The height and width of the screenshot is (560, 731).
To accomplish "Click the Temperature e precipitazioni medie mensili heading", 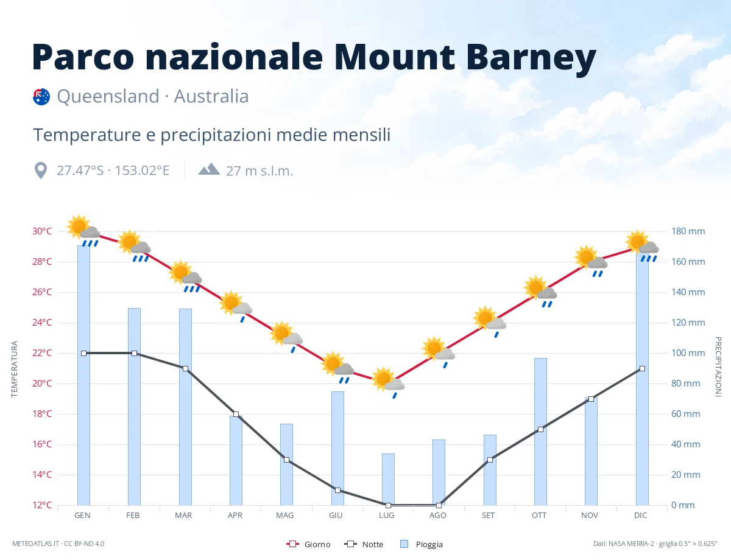I will point(211,135).
